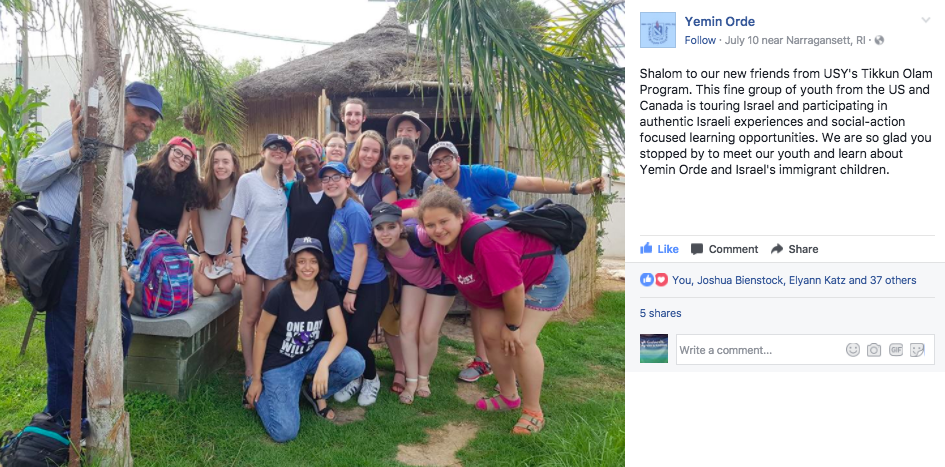Expand the post options chevron
Screen dimensions: 945x467
[x=926, y=20]
